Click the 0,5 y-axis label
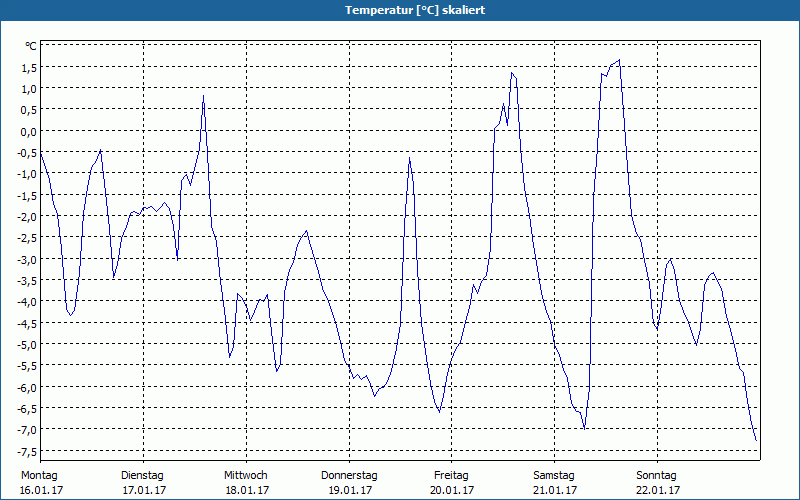800x500 pixels. (29, 110)
